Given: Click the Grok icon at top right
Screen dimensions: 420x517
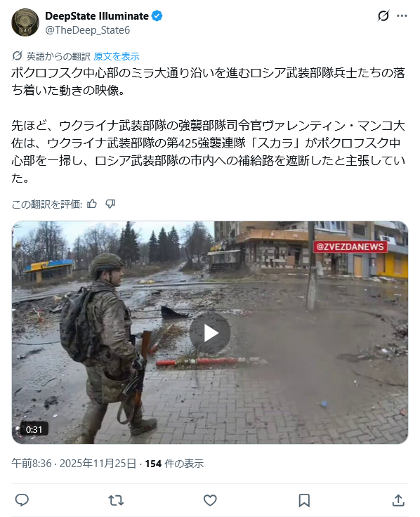Looking at the screenshot, I should (x=383, y=16).
